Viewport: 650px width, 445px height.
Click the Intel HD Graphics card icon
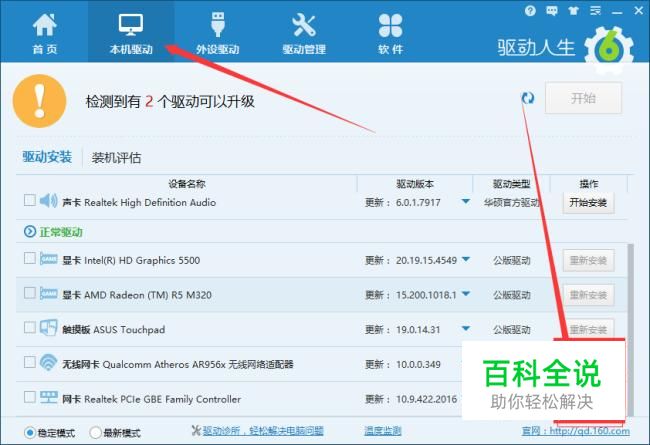click(48, 259)
